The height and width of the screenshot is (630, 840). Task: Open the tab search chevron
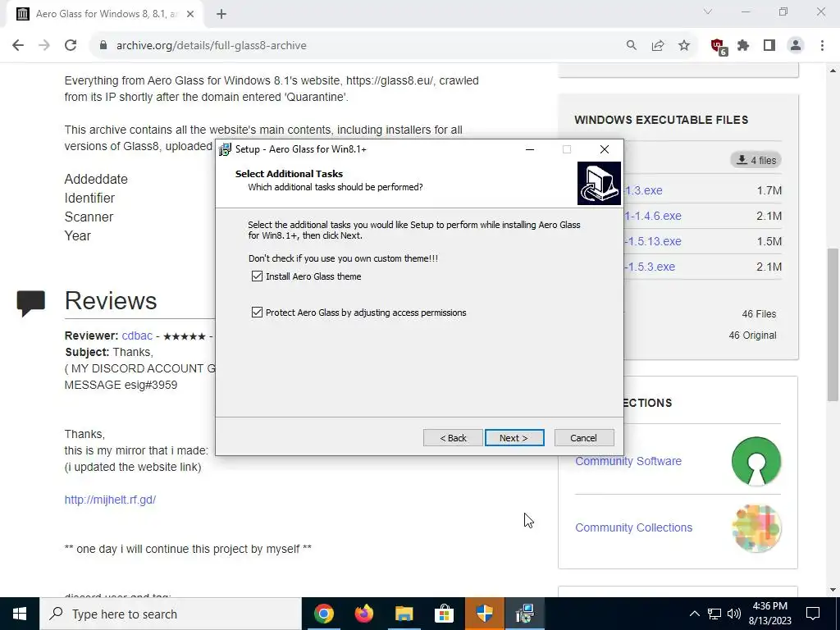click(x=708, y=11)
